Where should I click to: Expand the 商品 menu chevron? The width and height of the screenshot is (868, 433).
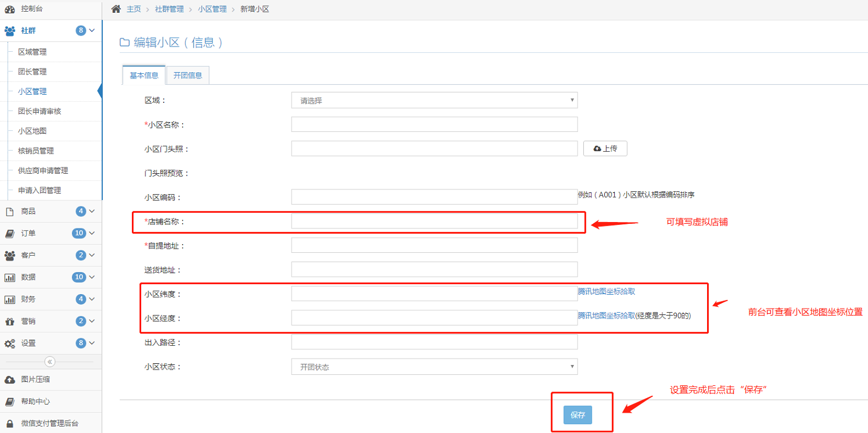pos(92,211)
